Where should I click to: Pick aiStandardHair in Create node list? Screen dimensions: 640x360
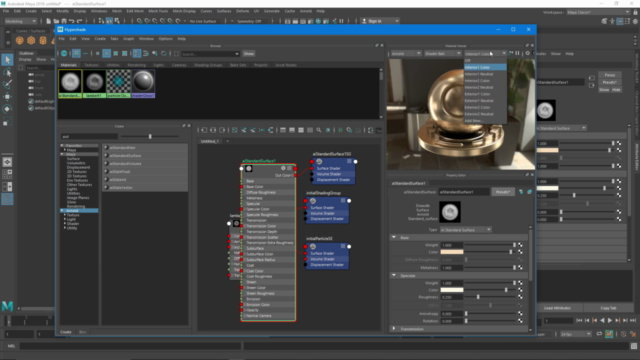[145, 148]
